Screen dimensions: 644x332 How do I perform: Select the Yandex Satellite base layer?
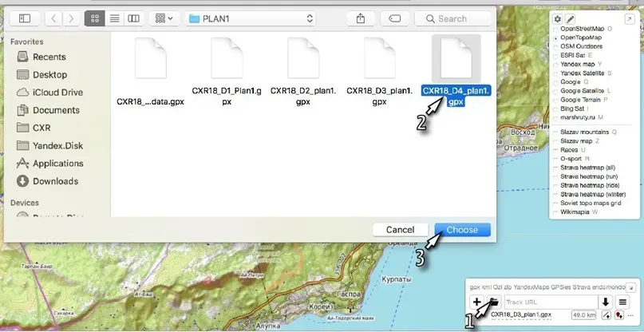pyautogui.click(x=583, y=73)
